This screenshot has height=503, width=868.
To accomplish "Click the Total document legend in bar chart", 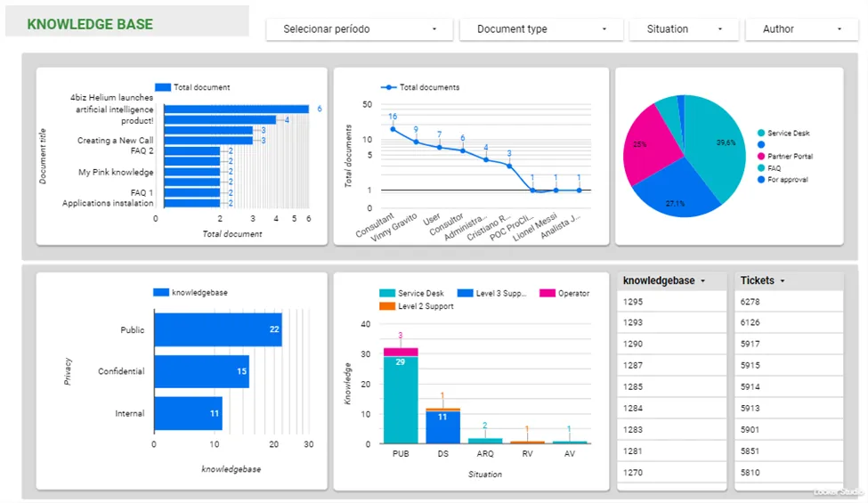I will point(192,87).
